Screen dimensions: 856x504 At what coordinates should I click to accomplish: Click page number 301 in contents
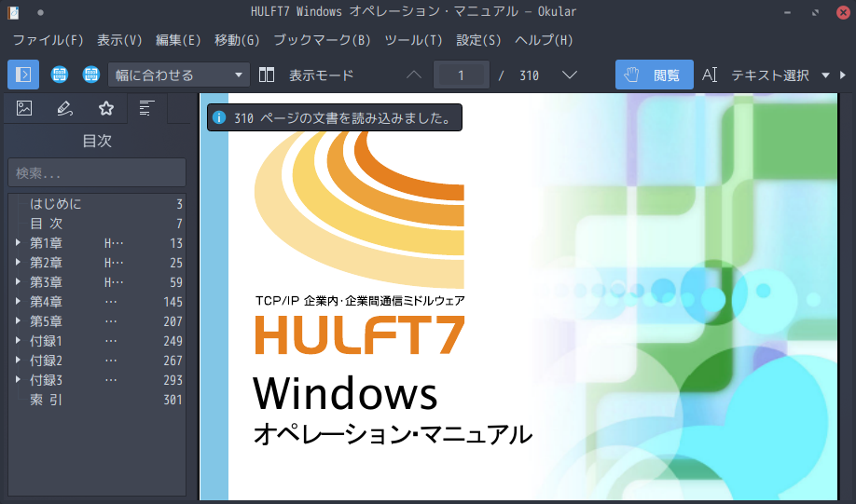173,400
